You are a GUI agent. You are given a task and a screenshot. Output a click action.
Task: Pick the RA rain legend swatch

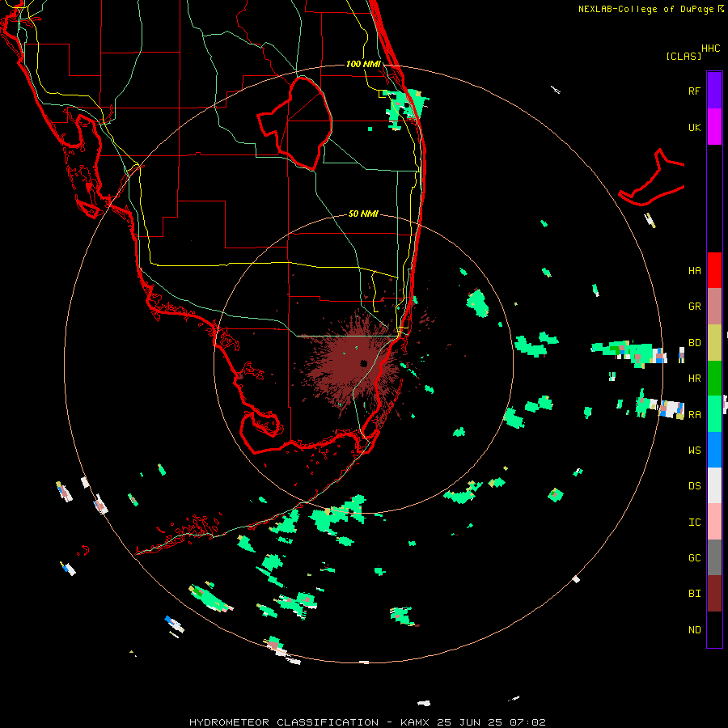(714, 414)
